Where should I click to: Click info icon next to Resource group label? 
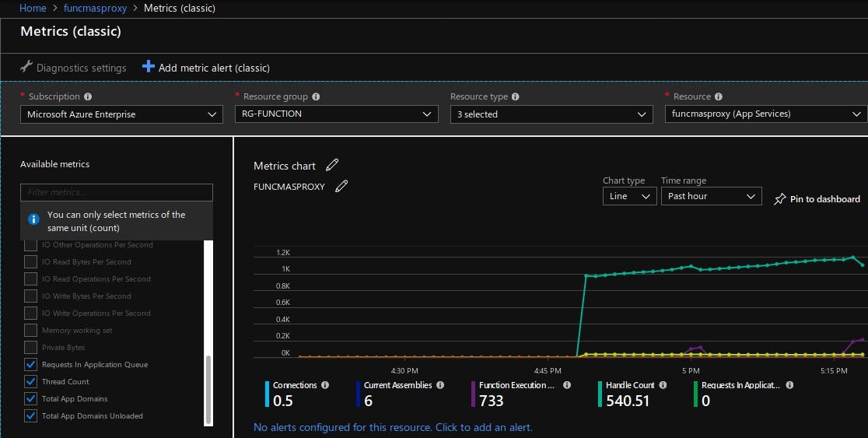(316, 96)
